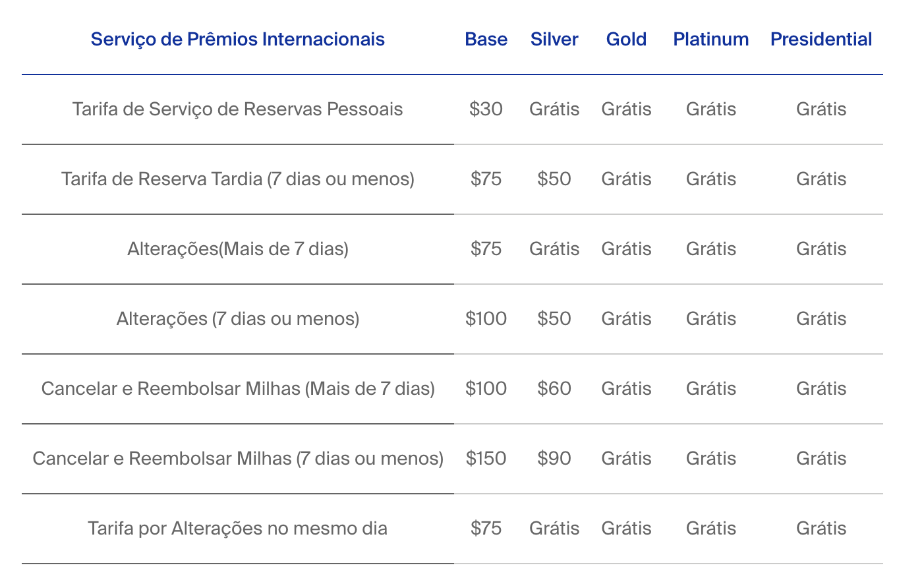Select the Alterações(Mais de 7 dias) row label

tap(237, 249)
